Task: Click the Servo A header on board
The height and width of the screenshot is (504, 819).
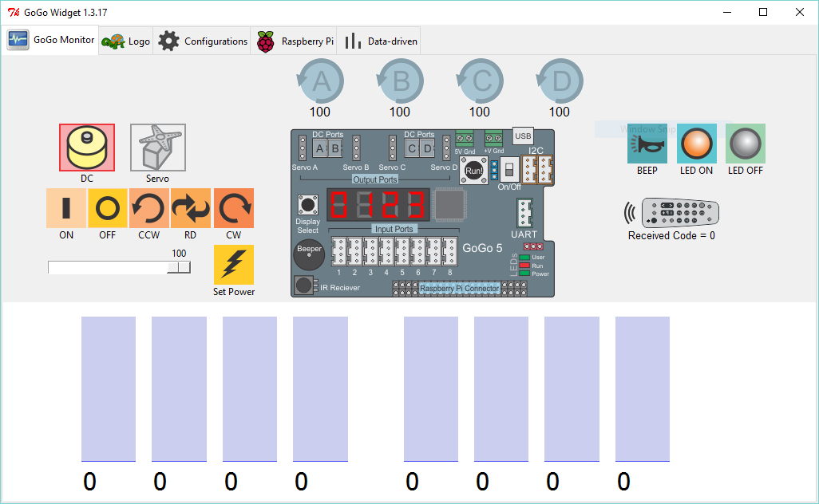Action: [x=303, y=148]
